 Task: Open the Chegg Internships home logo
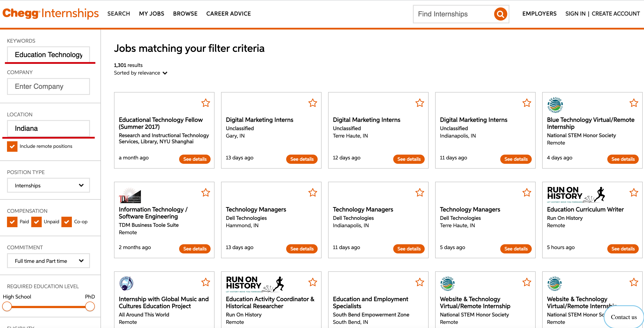(x=51, y=14)
